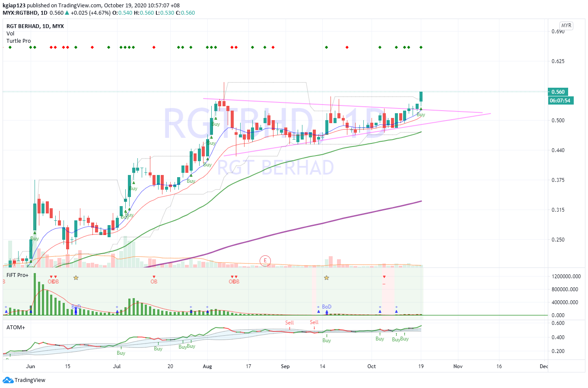The width and height of the screenshot is (588, 388).
Task: Click the MYX:RGTBHD symbol text in header
Action: (20, 13)
